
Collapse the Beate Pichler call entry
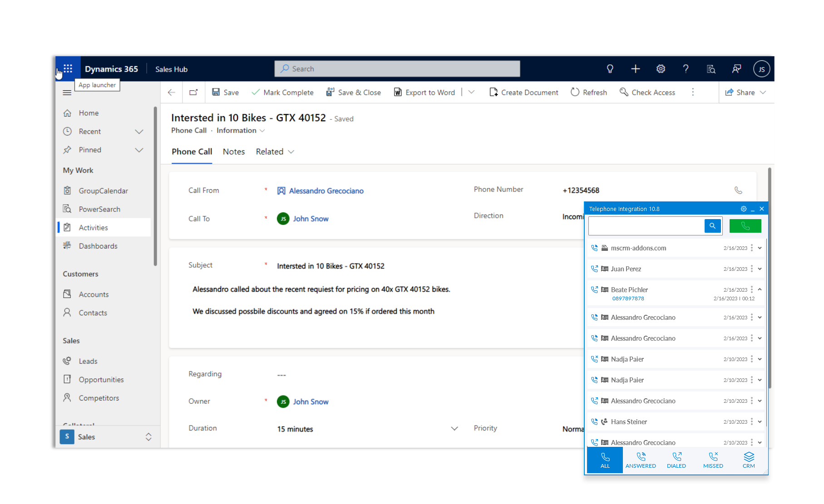pyautogui.click(x=760, y=289)
